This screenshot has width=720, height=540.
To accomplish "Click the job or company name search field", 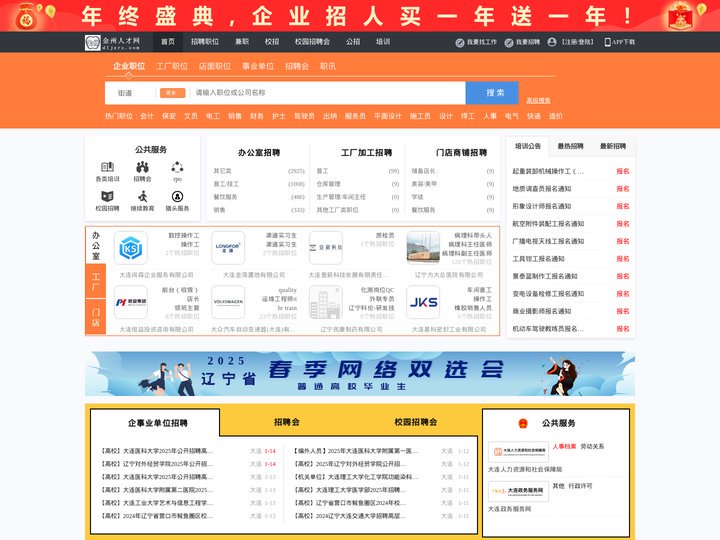I will point(328,93).
